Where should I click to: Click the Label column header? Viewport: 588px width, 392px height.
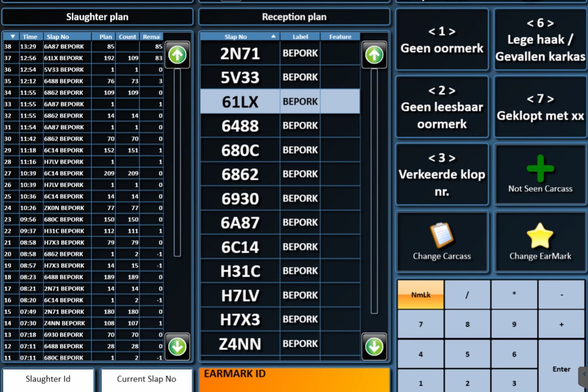[300, 36]
